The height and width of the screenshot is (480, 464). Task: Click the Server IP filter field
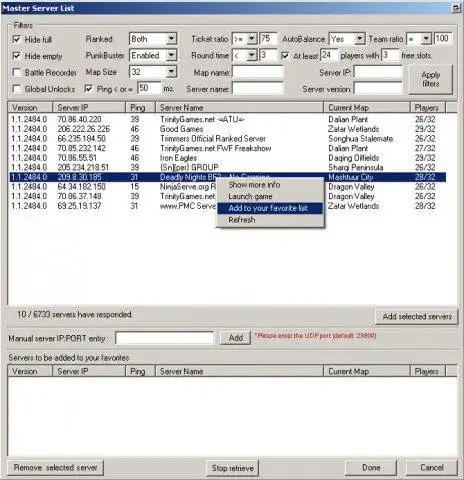tap(378, 72)
